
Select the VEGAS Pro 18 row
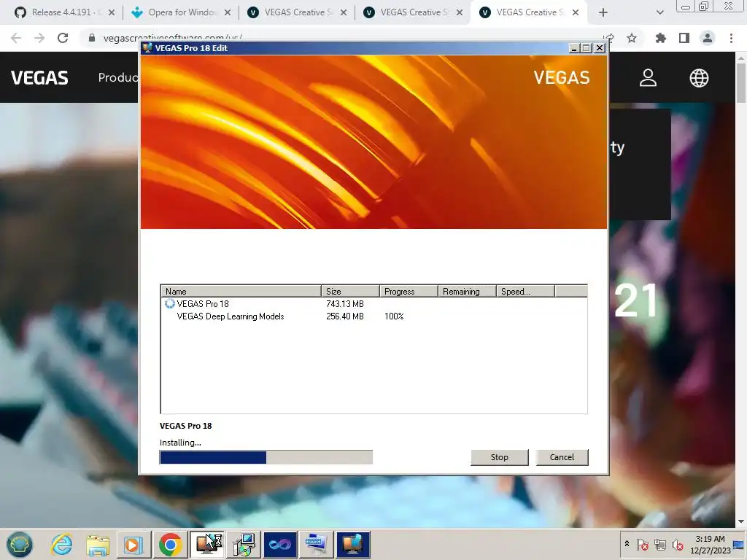tap(373, 304)
